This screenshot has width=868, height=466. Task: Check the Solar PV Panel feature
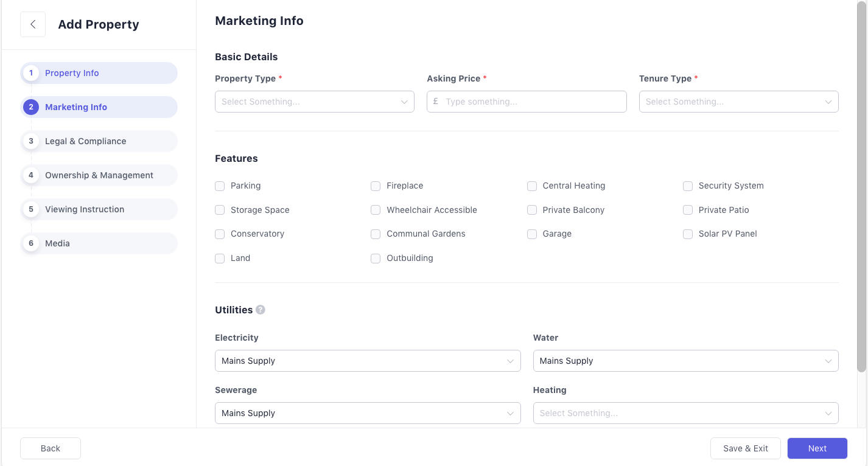point(688,234)
